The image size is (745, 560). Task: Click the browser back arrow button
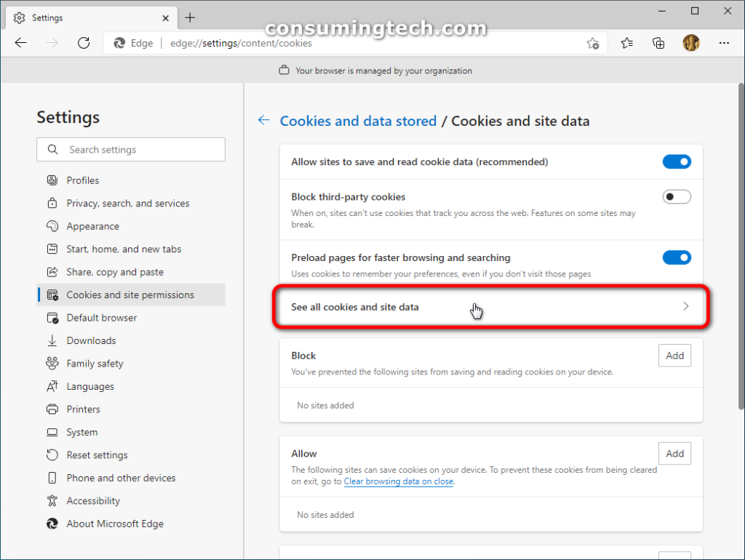click(x=21, y=43)
